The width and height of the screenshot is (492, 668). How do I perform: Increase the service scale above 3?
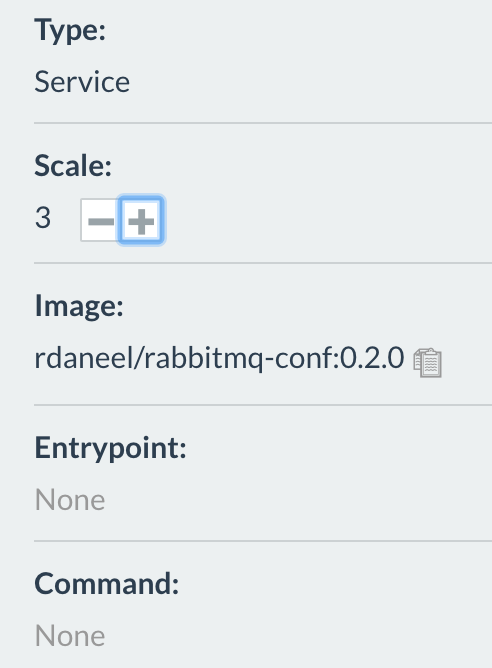click(x=141, y=221)
